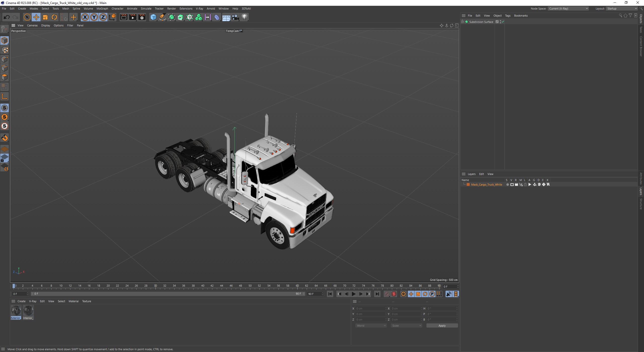Click the Camera object icon
This screenshot has width=644, height=352.
coord(235,17)
